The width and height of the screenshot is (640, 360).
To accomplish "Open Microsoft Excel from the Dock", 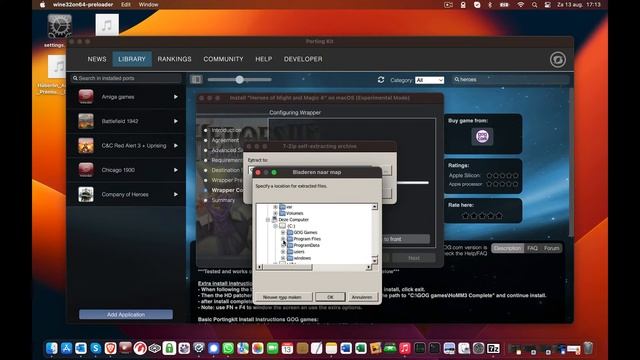I will pos(361,348).
